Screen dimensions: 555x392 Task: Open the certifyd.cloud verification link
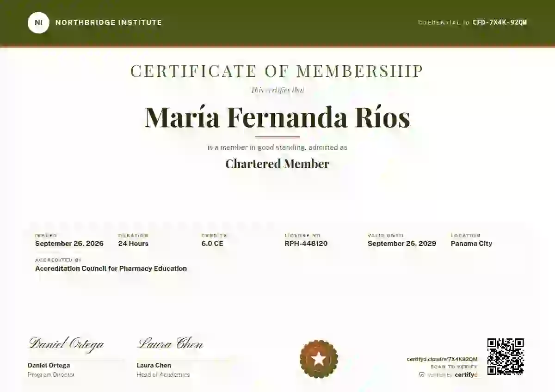[x=442, y=359]
